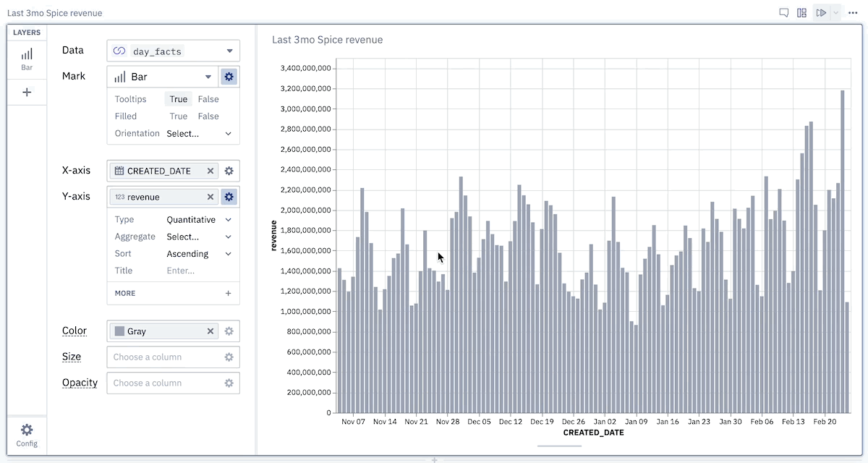The height and width of the screenshot is (463, 868).
Task: Select the Bar layer icon in Layers
Action: (x=27, y=59)
